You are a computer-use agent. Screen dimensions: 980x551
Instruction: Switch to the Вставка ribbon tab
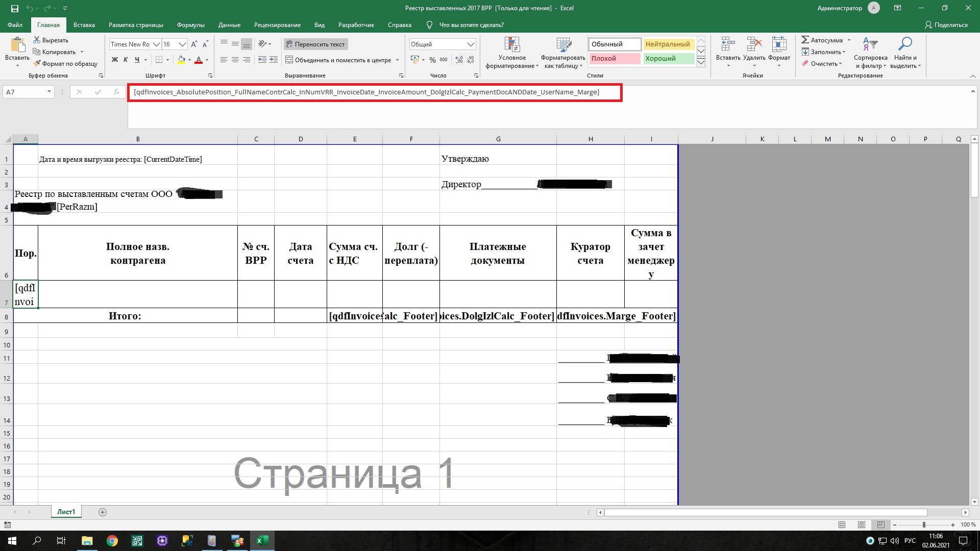click(84, 24)
